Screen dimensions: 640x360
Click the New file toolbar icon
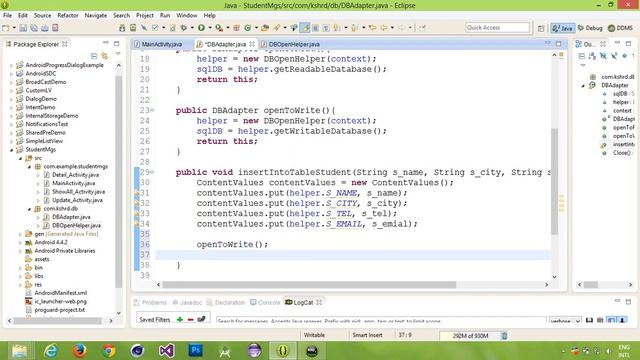(x=6, y=28)
